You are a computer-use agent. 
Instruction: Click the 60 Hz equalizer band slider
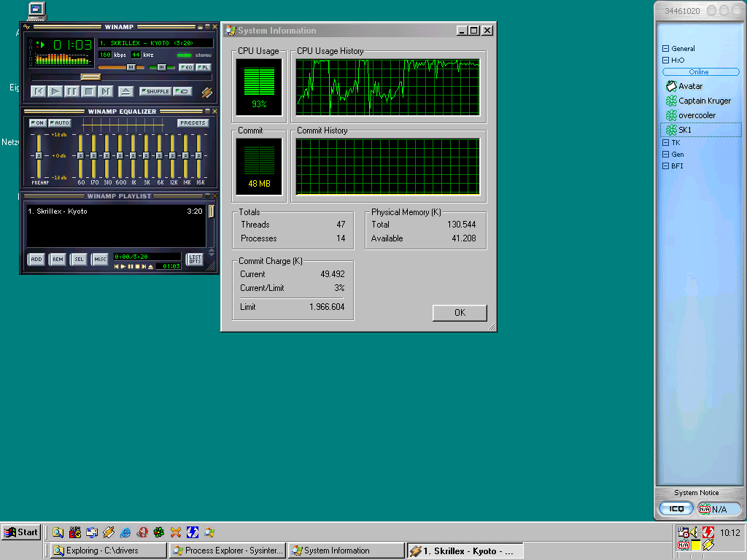click(80, 156)
